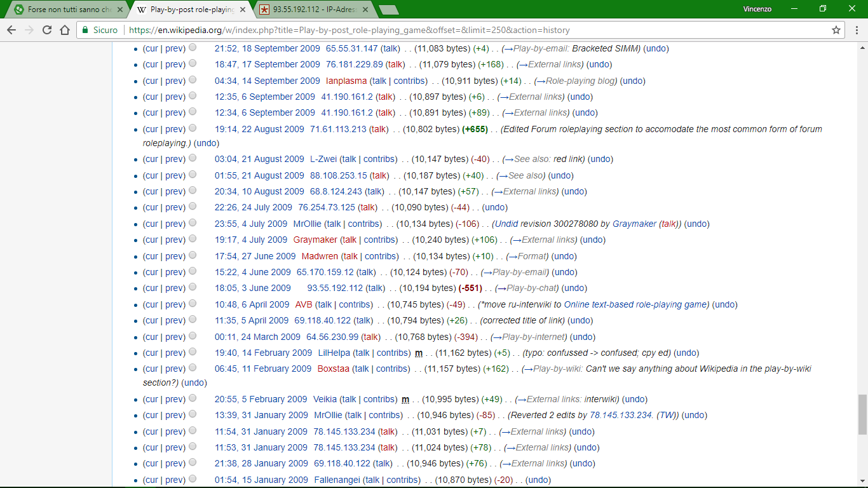Close the Play-by-post role-playing tab
868x488 pixels.
click(x=243, y=10)
